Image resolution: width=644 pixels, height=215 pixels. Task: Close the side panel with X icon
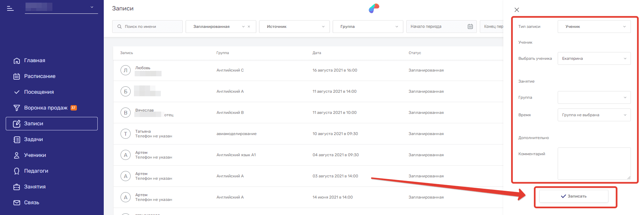tap(517, 10)
